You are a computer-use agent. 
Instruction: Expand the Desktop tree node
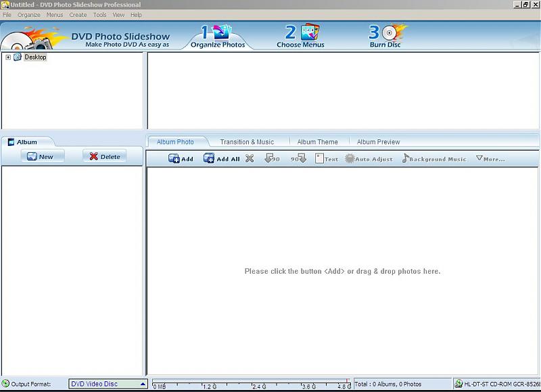tap(8, 57)
